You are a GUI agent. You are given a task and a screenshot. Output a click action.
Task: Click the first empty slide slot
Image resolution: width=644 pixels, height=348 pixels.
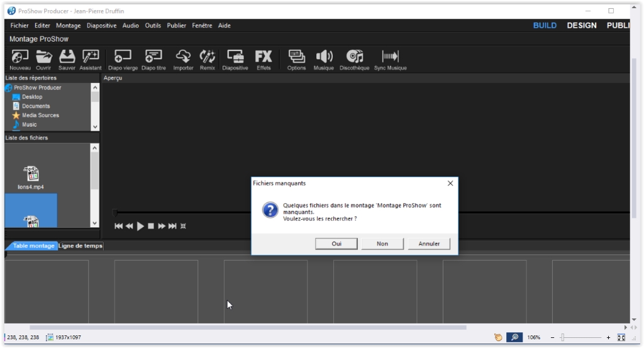[x=47, y=292]
